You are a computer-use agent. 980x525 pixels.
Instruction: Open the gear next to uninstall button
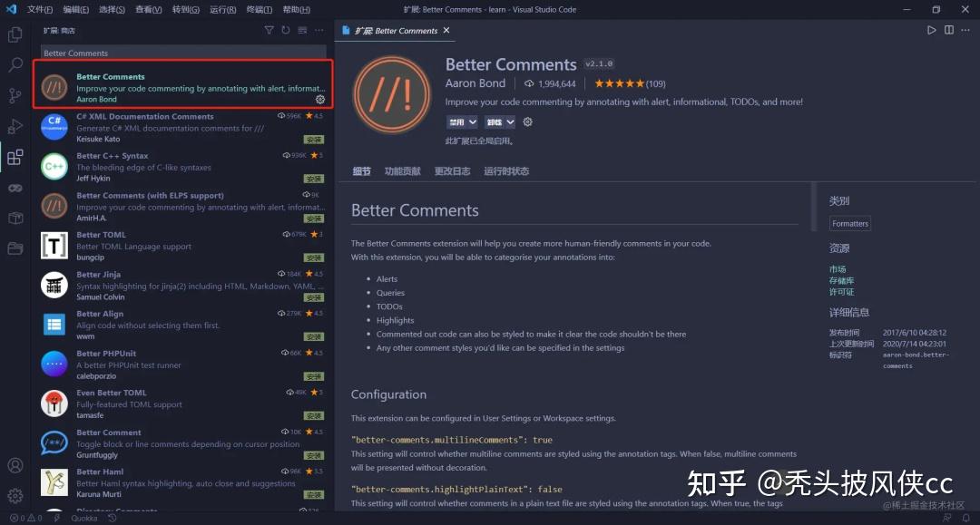(x=527, y=122)
